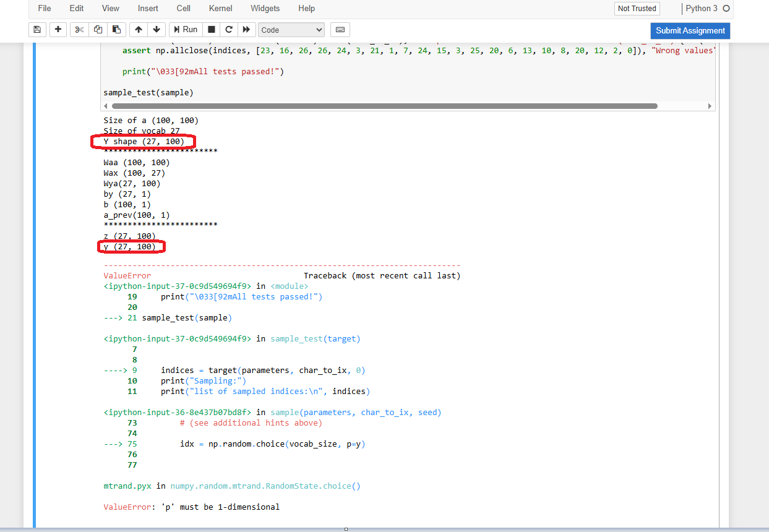Click the horizontal scrollbar of the code cell
This screenshot has width=769, height=532.
coord(384,106)
